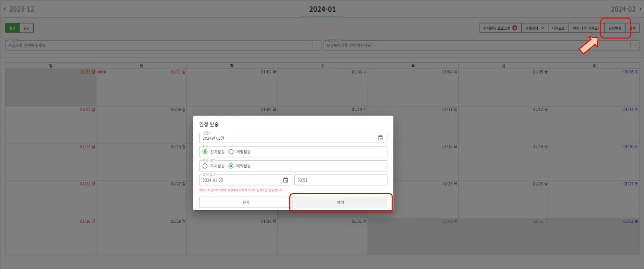Select calendar cell 01/29 월

coord(141,236)
